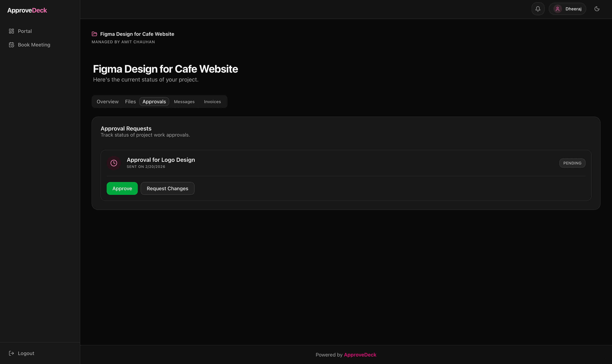Click the clock icon on the approval card
This screenshot has width=612, height=364.
coord(114,163)
